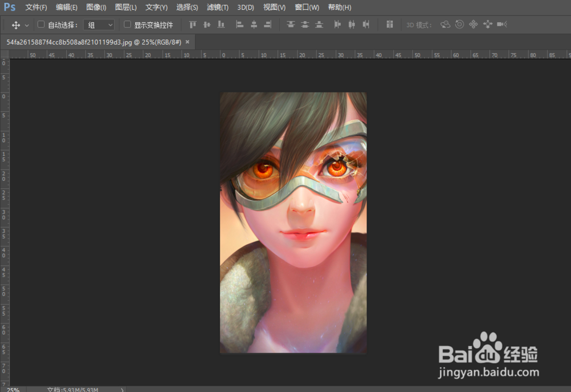Viewport: 571px width, 392px height.
Task: Expand the Move tool preset picker arrow
Action: [x=27, y=26]
